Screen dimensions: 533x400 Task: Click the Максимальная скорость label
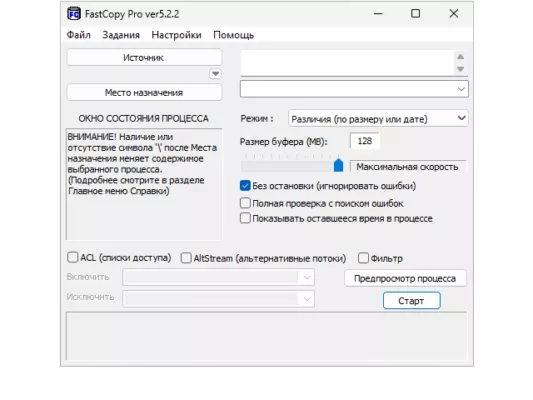[407, 167]
